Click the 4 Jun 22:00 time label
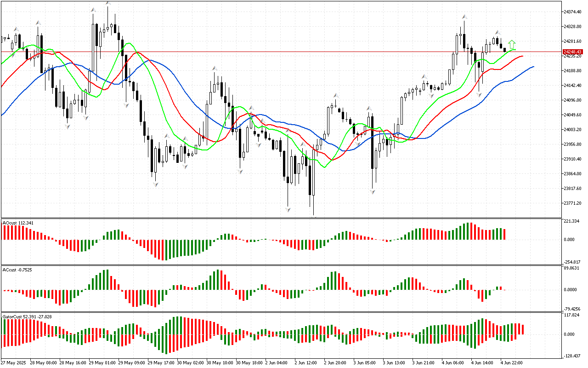 [x=511, y=363]
